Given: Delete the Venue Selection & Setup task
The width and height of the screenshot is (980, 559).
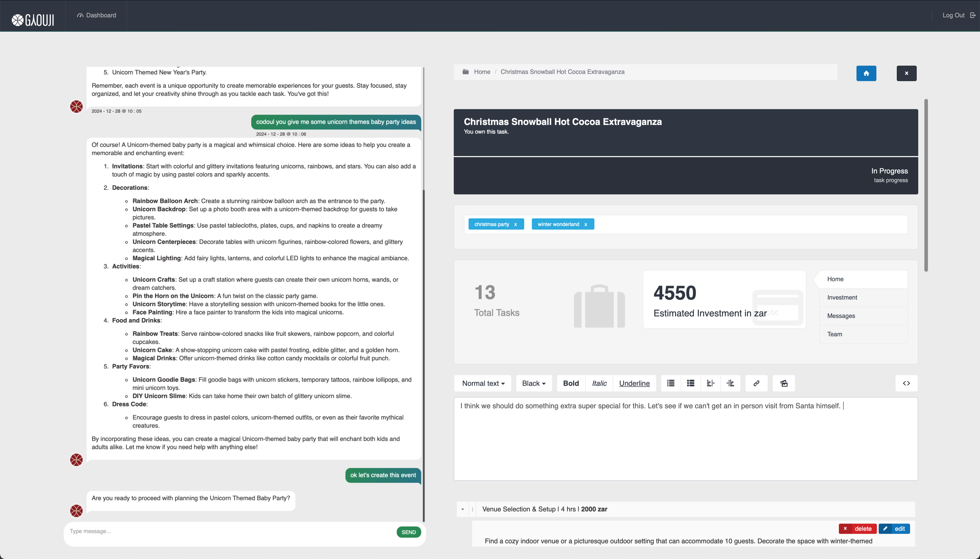Looking at the screenshot, I should [857, 529].
